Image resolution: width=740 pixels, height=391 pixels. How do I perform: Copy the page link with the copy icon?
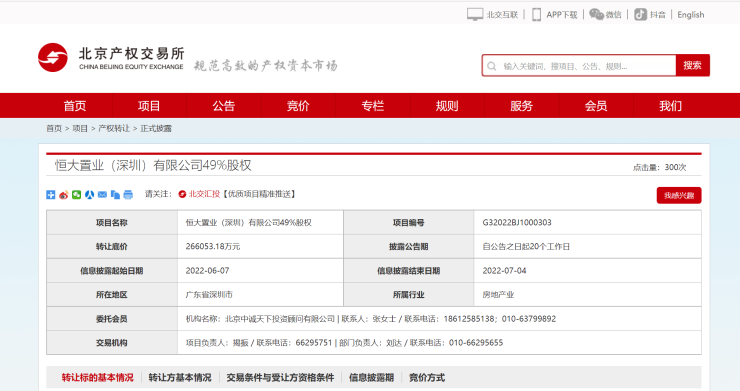coord(115,195)
